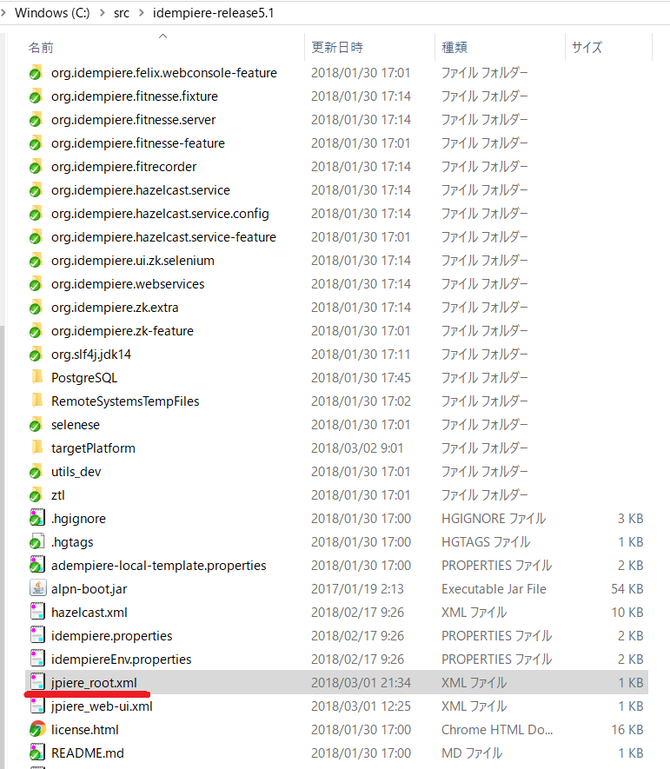This screenshot has height=769, width=670.
Task: Click the idempiere.properties file icon
Action: coord(38,636)
